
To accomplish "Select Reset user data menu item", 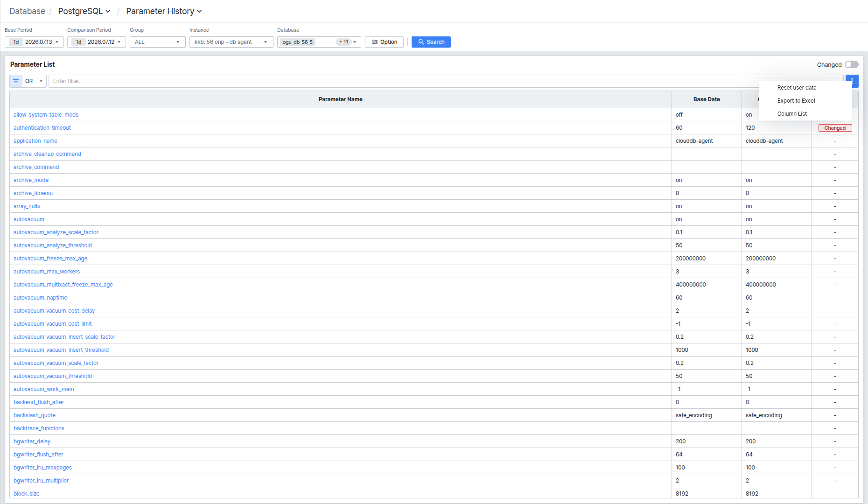I will coord(797,88).
